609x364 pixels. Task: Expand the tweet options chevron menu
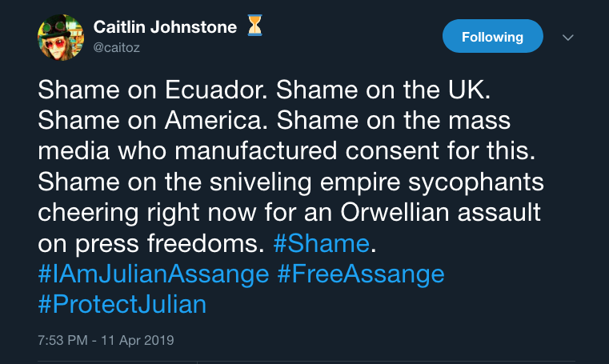point(568,38)
